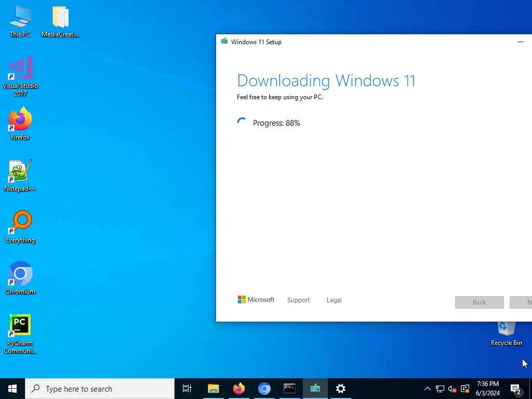Select the Firefox desktop shortcut
The height and width of the screenshot is (399, 532).
pos(20,124)
